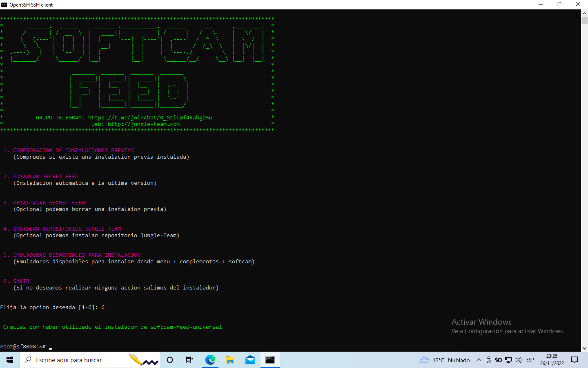This screenshot has height=368, width=588.
Task: Open the Windows Start menu
Action: click(x=10, y=360)
